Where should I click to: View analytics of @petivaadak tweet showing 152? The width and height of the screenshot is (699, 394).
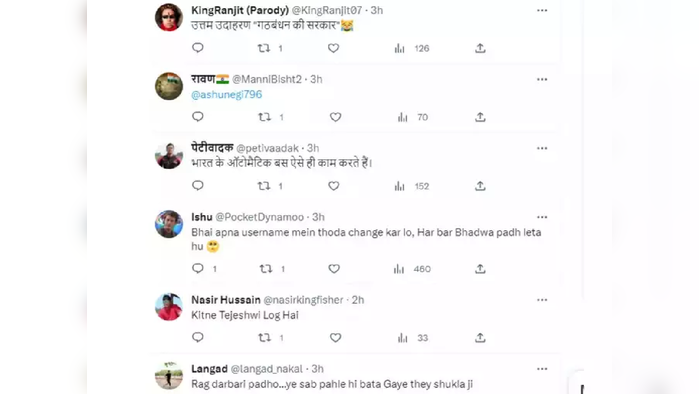411,186
